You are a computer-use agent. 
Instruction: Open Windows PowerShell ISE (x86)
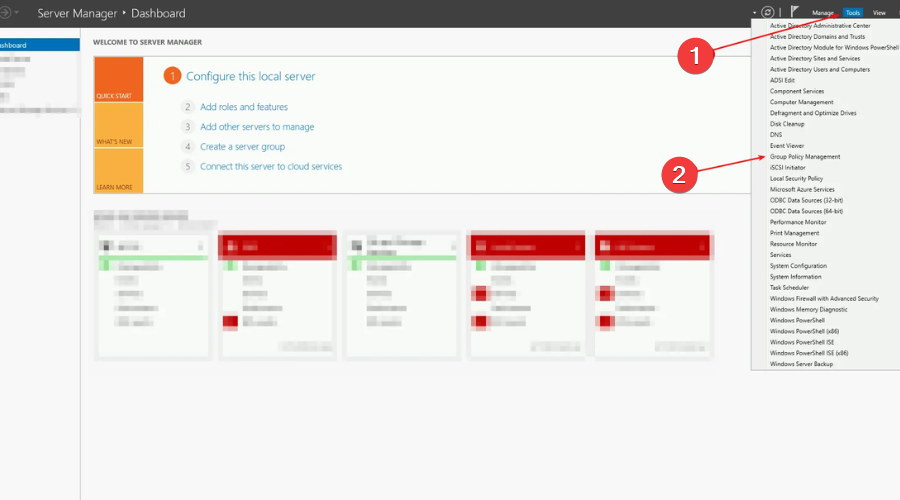[809, 353]
